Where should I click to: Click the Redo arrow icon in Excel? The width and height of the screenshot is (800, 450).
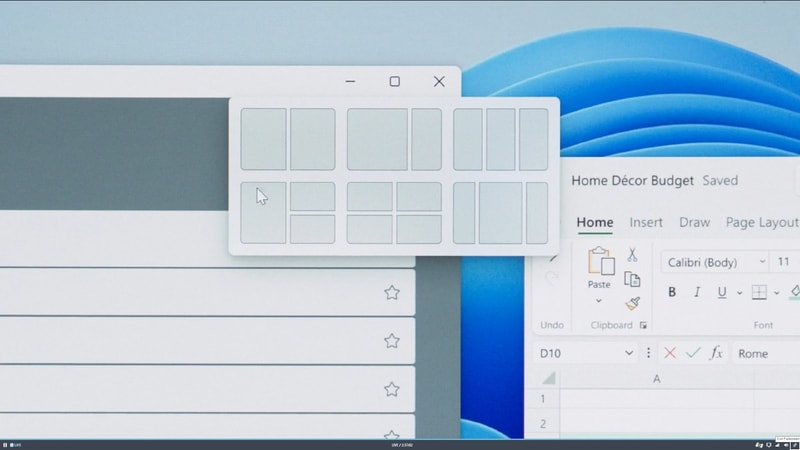coord(552,278)
